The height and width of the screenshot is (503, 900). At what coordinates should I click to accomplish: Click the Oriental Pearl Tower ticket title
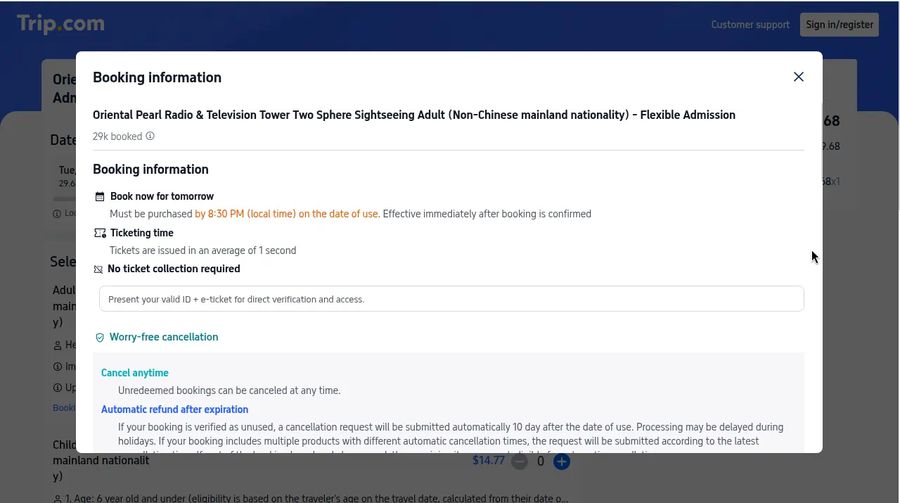[414, 115]
